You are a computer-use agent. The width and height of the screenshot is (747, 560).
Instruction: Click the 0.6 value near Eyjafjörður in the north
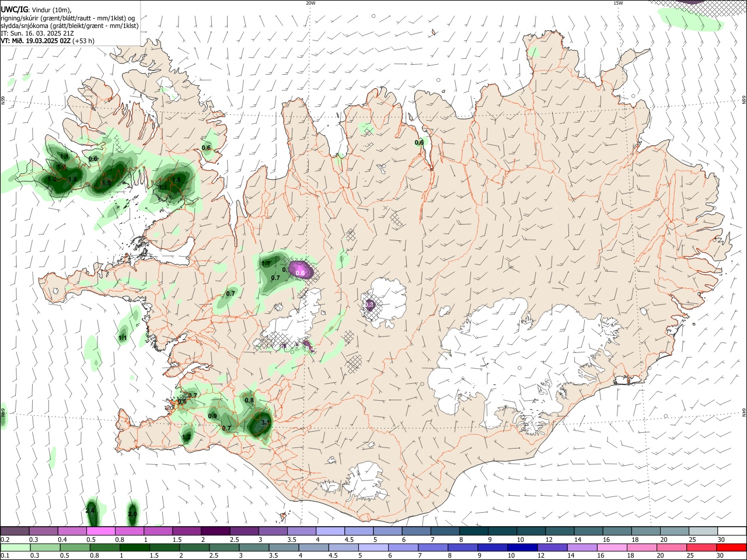[x=419, y=142]
